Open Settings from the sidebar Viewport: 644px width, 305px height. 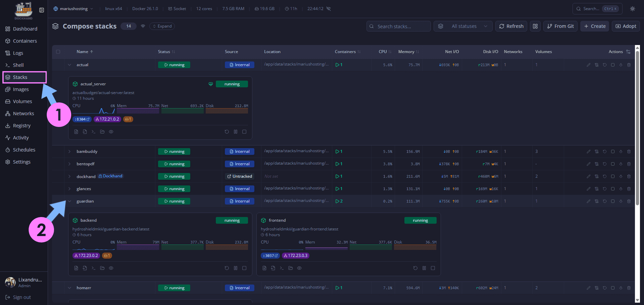pyautogui.click(x=21, y=162)
